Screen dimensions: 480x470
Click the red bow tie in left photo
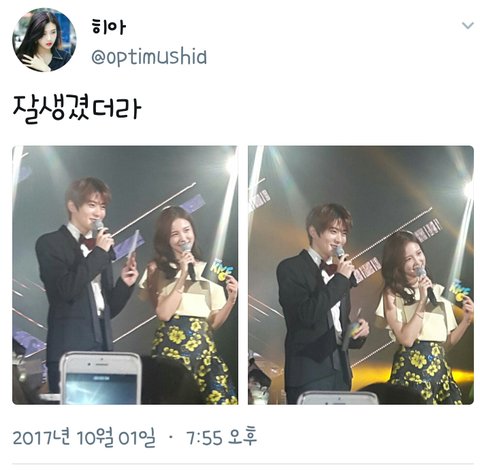88,241
